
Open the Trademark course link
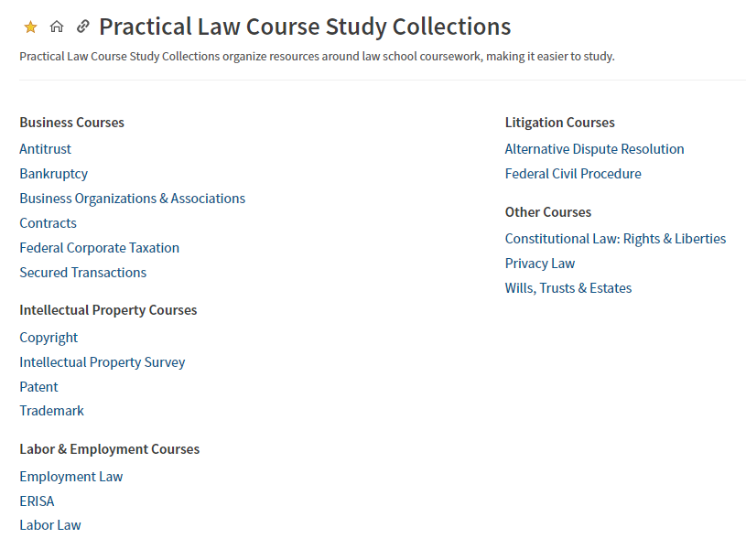pyautogui.click(x=51, y=411)
